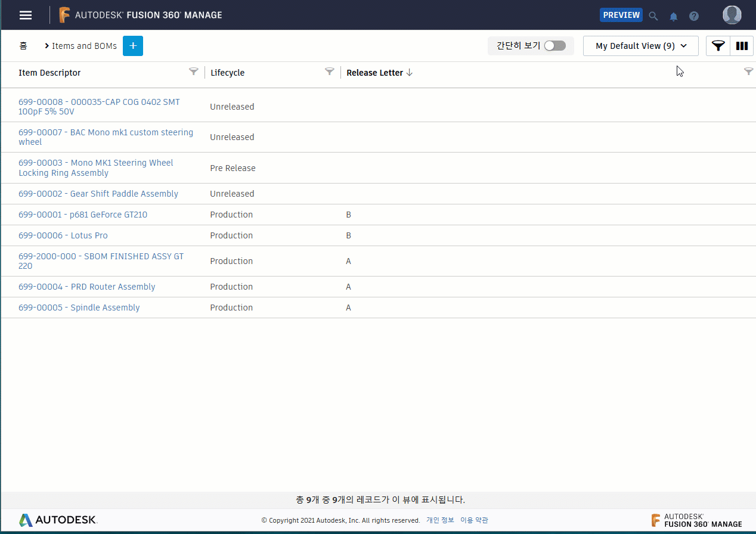The image size is (756, 534).
Task: Filter the Lifecycle column
Action: (x=329, y=72)
